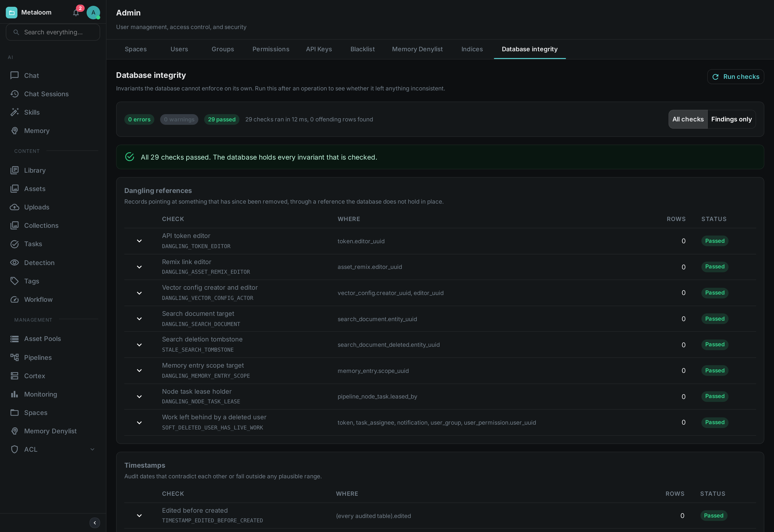Open the Detection eye icon

[x=14, y=262]
